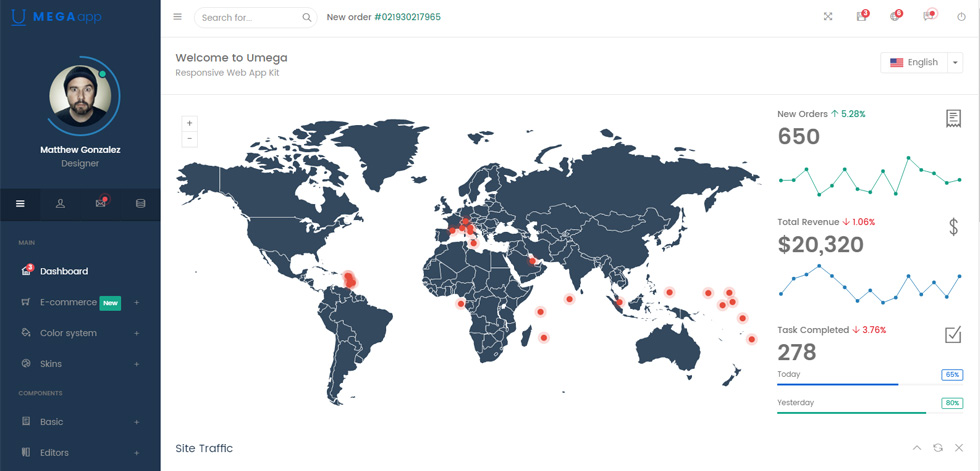
Task: Zoom in on the world map
Action: point(189,123)
